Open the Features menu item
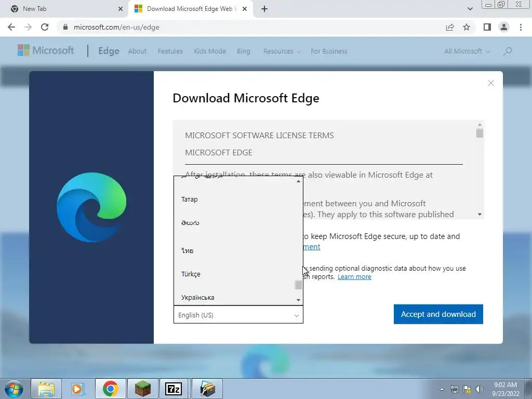 pos(170,51)
